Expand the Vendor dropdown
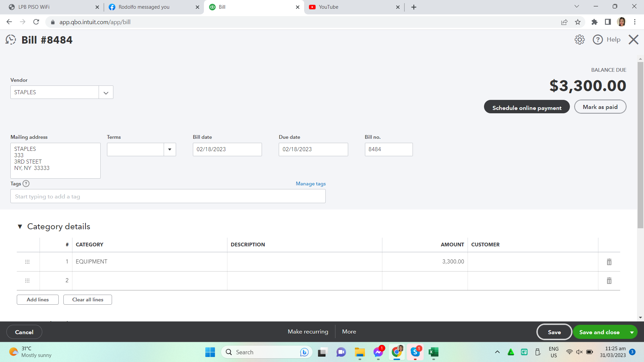Screen dimensions: 644x362 click(x=106, y=93)
